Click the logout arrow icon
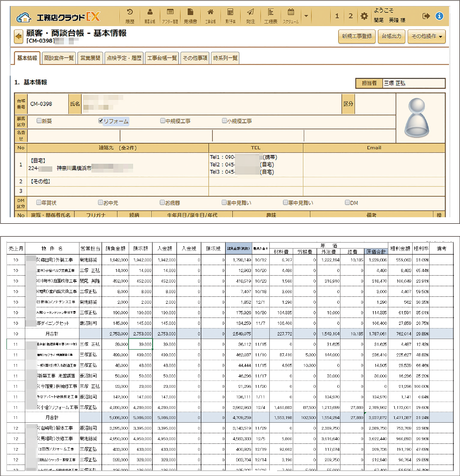The image size is (460, 476). point(426,16)
